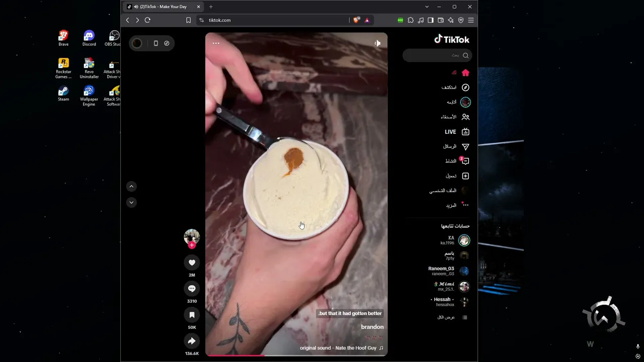Open the followed account Hessah hessahox
This screenshot has height=362, width=644.
click(450, 302)
